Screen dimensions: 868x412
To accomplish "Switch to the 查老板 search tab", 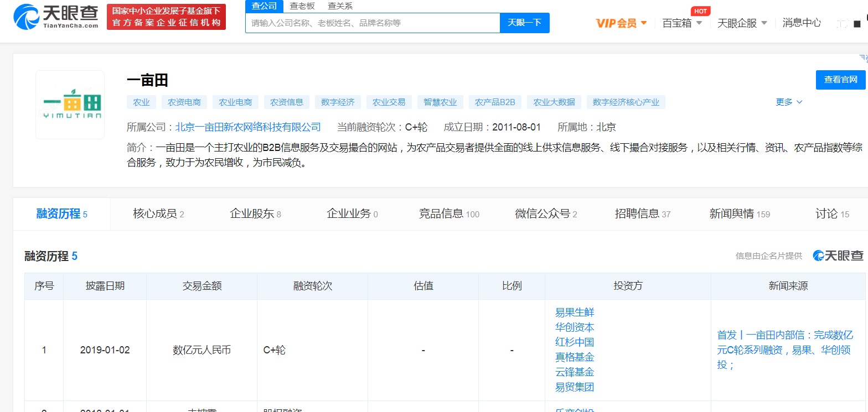I will (x=302, y=6).
